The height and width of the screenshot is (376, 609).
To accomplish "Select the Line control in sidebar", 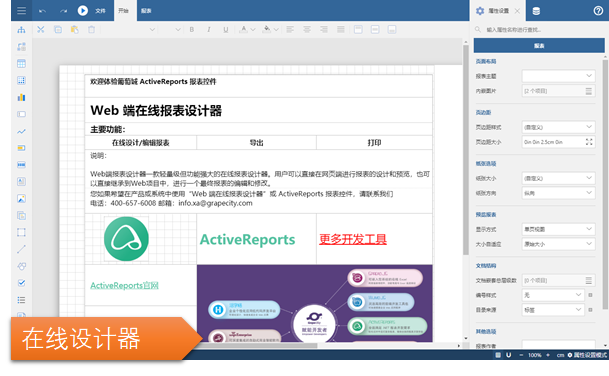I will [21, 249].
